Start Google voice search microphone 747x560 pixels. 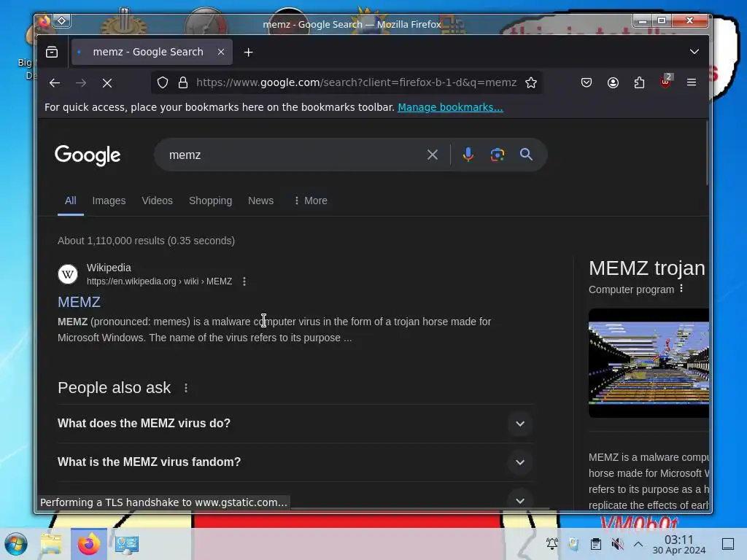point(468,155)
